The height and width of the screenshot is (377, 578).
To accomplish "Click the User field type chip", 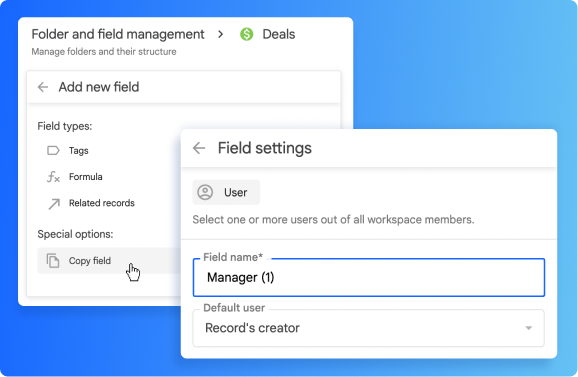I will (x=226, y=192).
